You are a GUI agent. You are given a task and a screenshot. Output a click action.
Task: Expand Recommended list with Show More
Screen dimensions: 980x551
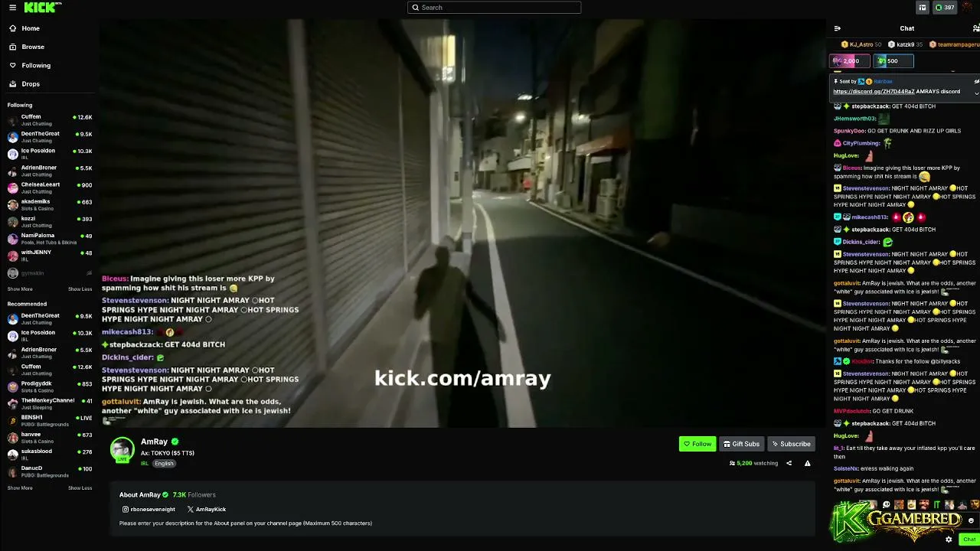(x=20, y=488)
